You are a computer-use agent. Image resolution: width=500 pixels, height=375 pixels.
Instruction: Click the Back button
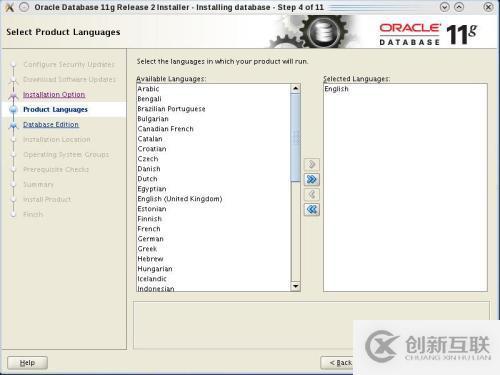[x=337, y=363]
